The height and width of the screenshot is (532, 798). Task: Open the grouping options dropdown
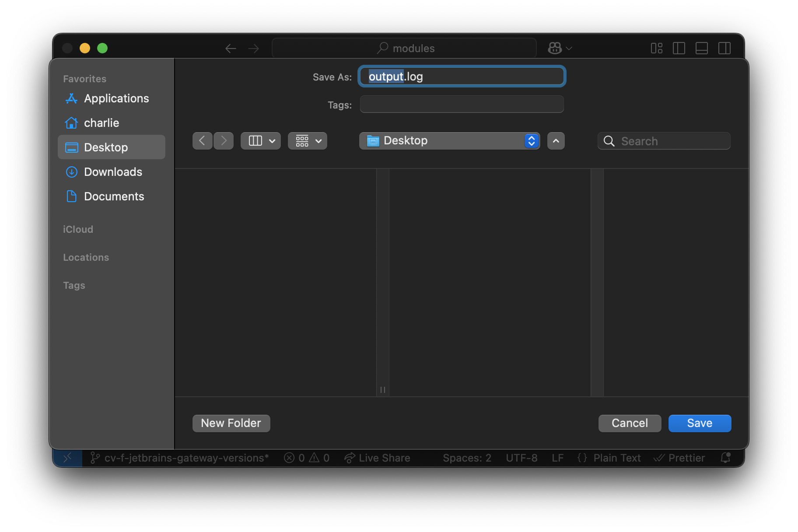pos(308,141)
